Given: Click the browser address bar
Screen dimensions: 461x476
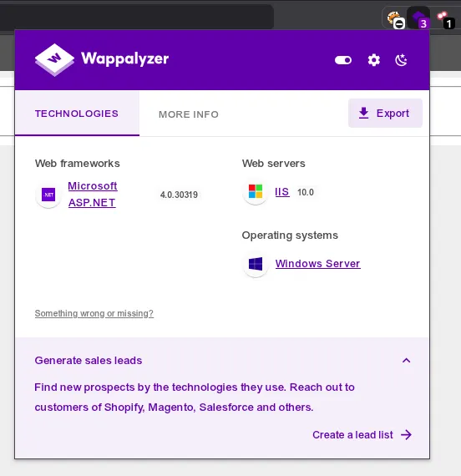Looking at the screenshot, I should (x=137, y=17).
